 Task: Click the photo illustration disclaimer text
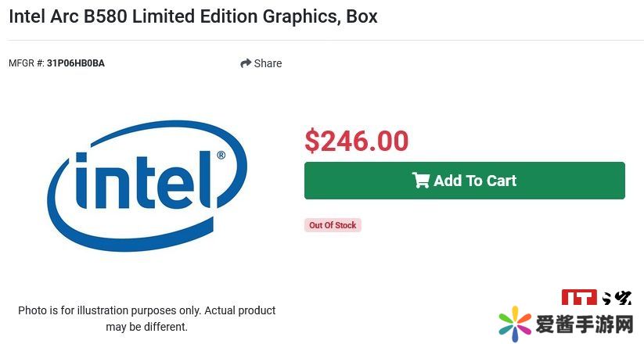[x=147, y=310]
